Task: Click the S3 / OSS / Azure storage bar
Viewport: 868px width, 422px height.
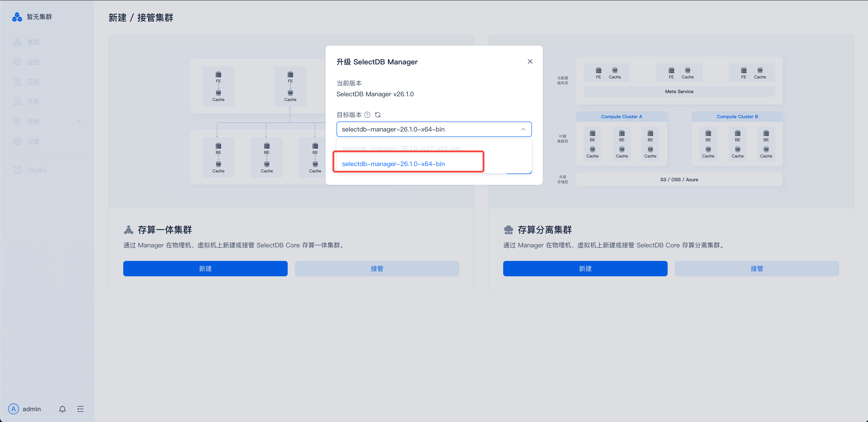Action: (679, 180)
